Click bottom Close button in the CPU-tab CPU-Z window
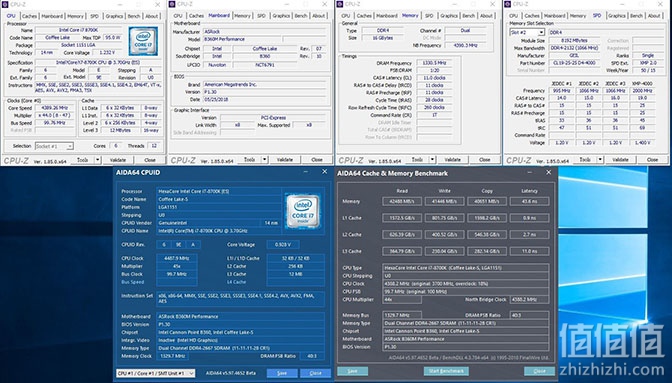Image resolution: width=672 pixels, height=383 pixels. click(150, 160)
